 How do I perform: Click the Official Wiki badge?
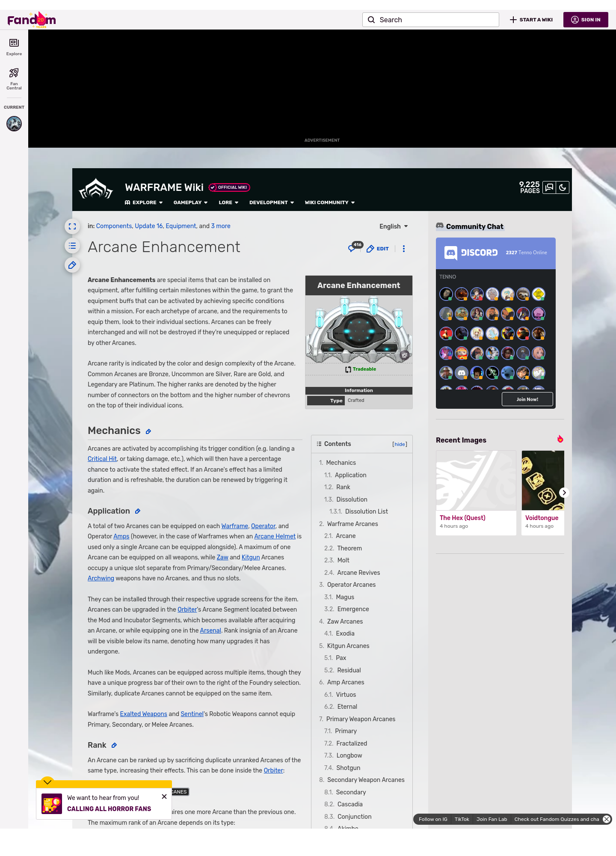pyautogui.click(x=229, y=187)
